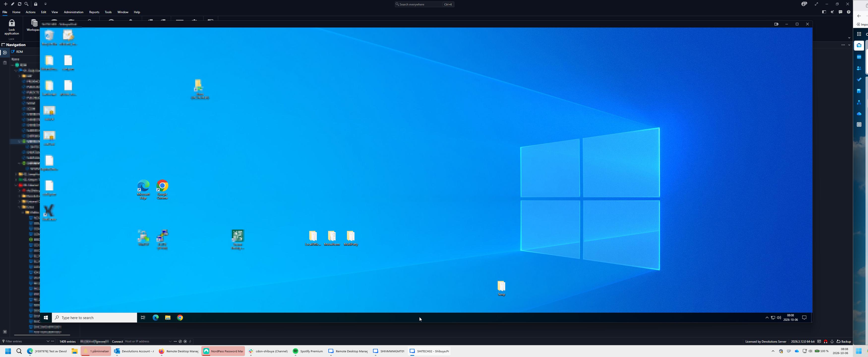Open the Tools ribbon tab
868x357 pixels.
point(108,12)
